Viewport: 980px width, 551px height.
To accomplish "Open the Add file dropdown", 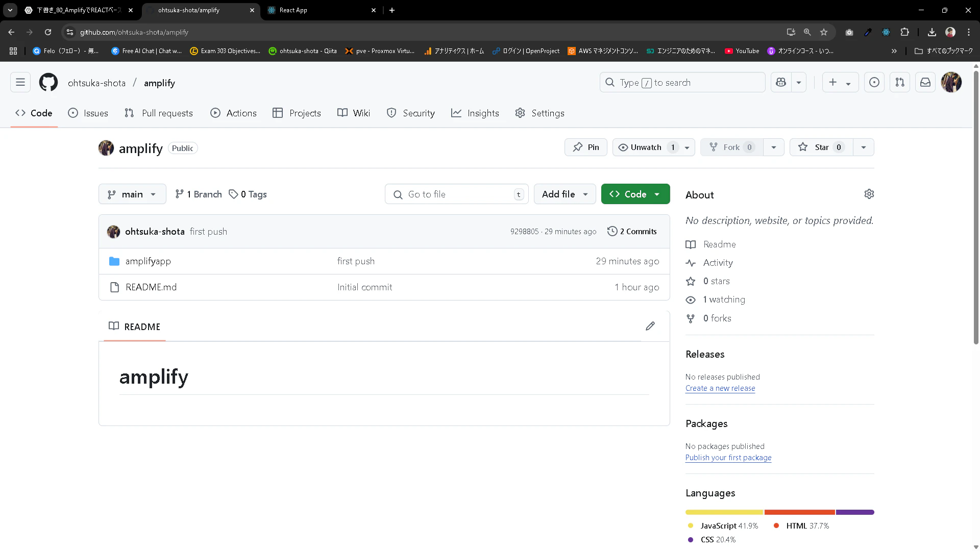I will pos(565,194).
